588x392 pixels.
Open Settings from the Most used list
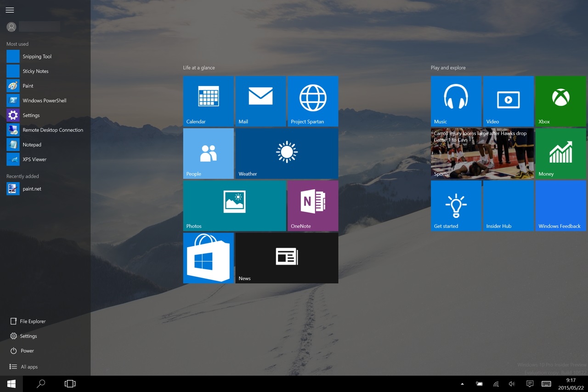pos(45,115)
